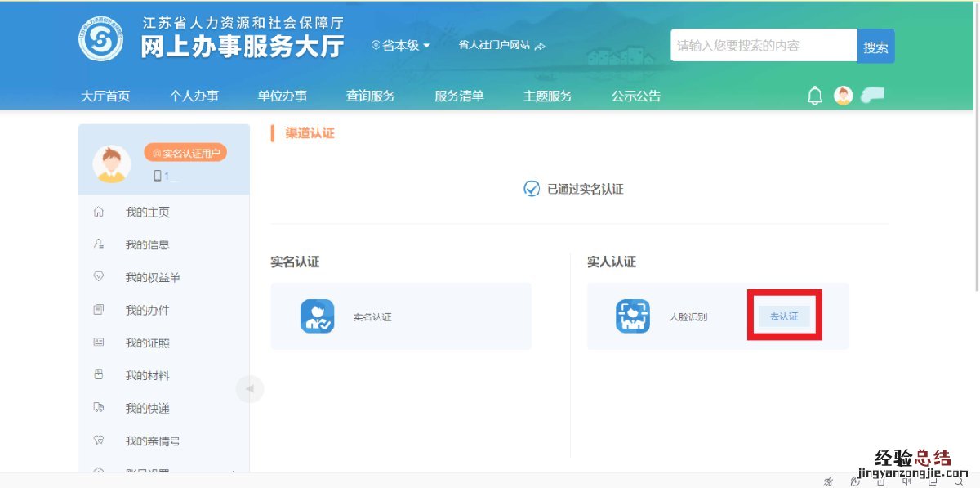Click the 实名认证 blue icon
The width and height of the screenshot is (980, 488).
click(317, 316)
